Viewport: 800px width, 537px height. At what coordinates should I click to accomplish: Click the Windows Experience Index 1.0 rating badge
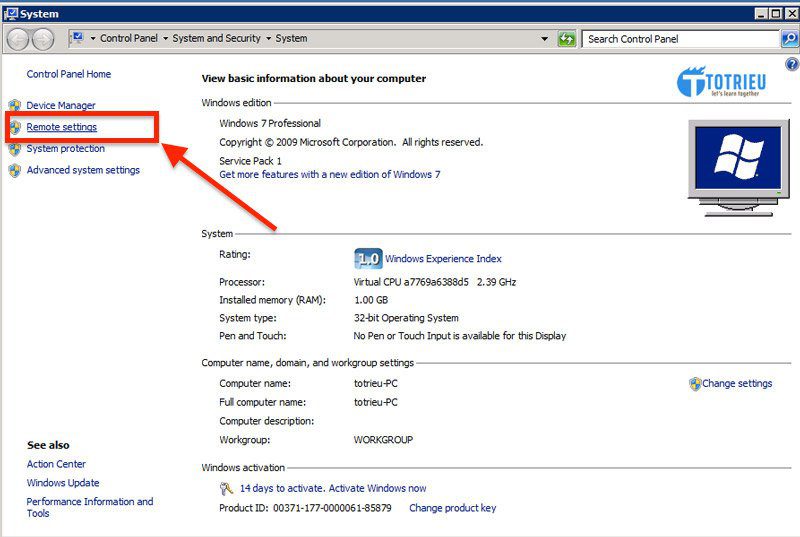pos(368,259)
